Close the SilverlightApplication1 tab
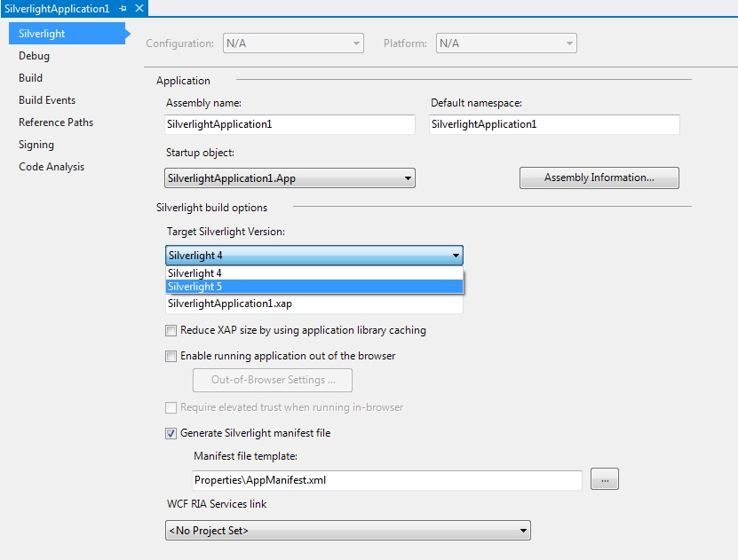Viewport: 738px width, 560px height. click(x=139, y=8)
